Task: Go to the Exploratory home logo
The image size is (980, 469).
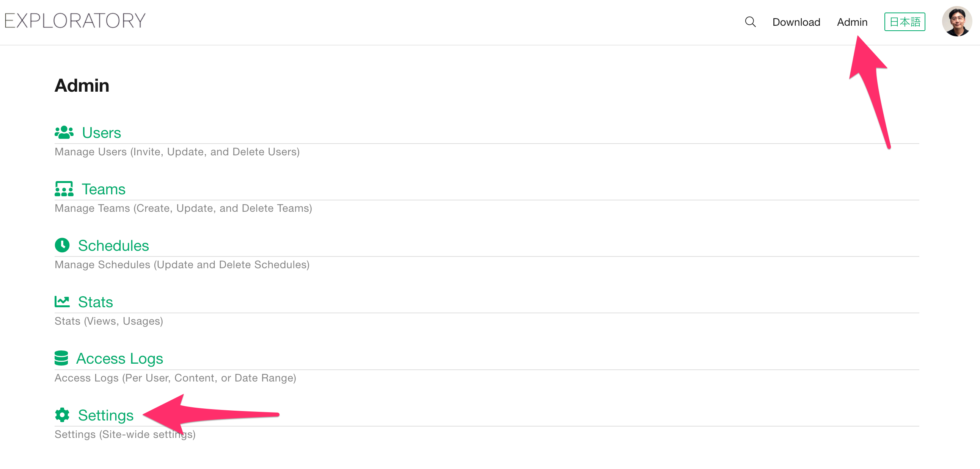Action: tap(75, 20)
